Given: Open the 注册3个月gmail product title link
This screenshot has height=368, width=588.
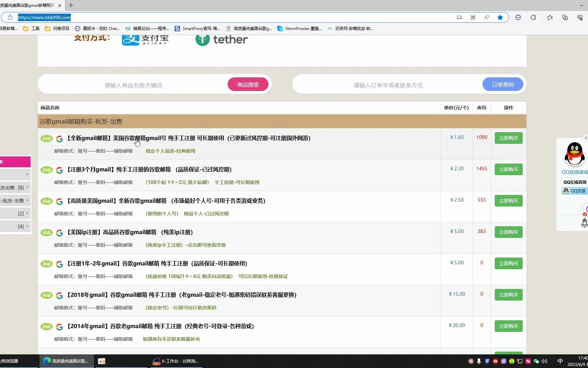Looking at the screenshot, I should point(148,169).
